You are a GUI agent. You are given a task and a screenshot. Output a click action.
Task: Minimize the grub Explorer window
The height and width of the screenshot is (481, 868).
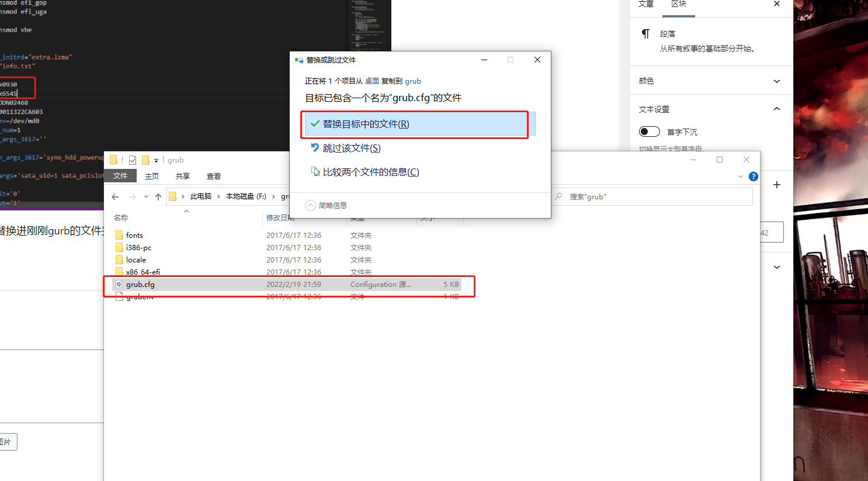coord(693,160)
